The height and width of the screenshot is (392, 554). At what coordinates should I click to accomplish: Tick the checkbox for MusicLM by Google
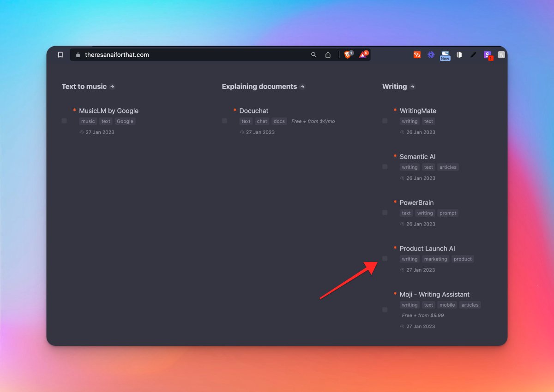pyautogui.click(x=64, y=121)
